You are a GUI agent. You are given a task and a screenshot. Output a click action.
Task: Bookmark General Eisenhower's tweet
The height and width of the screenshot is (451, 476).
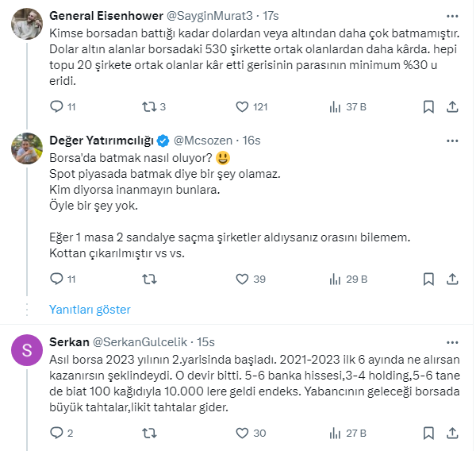428,106
